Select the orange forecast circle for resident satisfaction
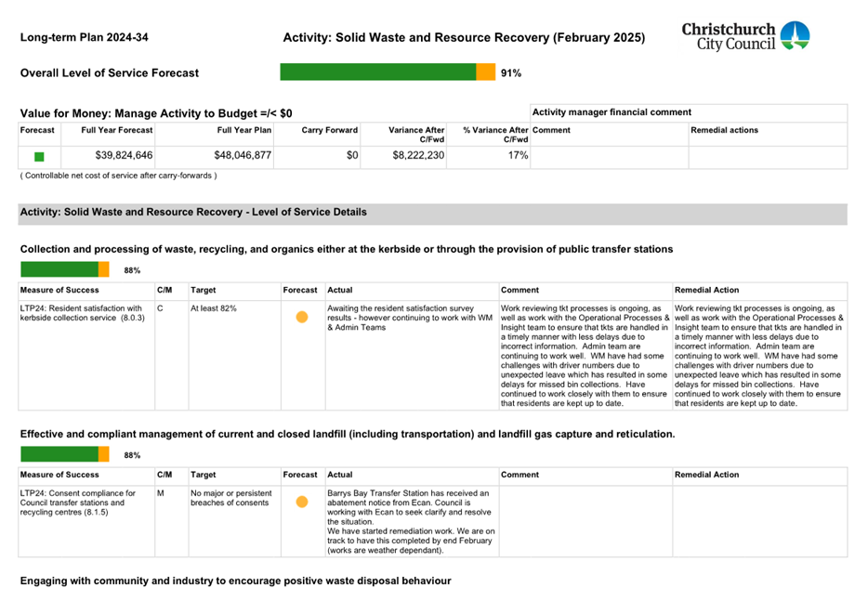868x614 pixels. click(x=301, y=318)
